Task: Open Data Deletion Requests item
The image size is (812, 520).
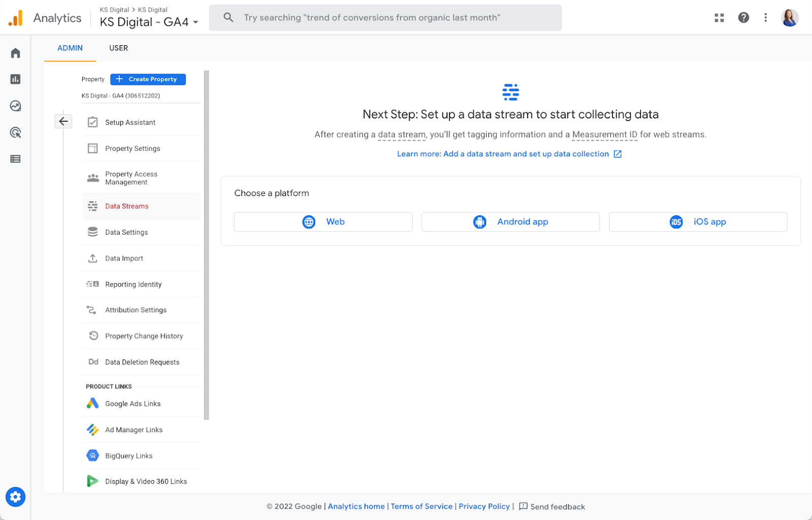Action: (x=142, y=362)
